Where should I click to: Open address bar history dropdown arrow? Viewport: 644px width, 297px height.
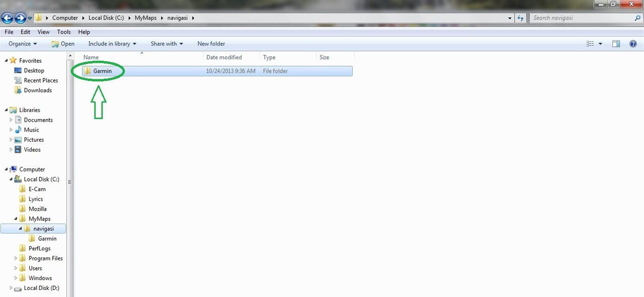[510, 18]
